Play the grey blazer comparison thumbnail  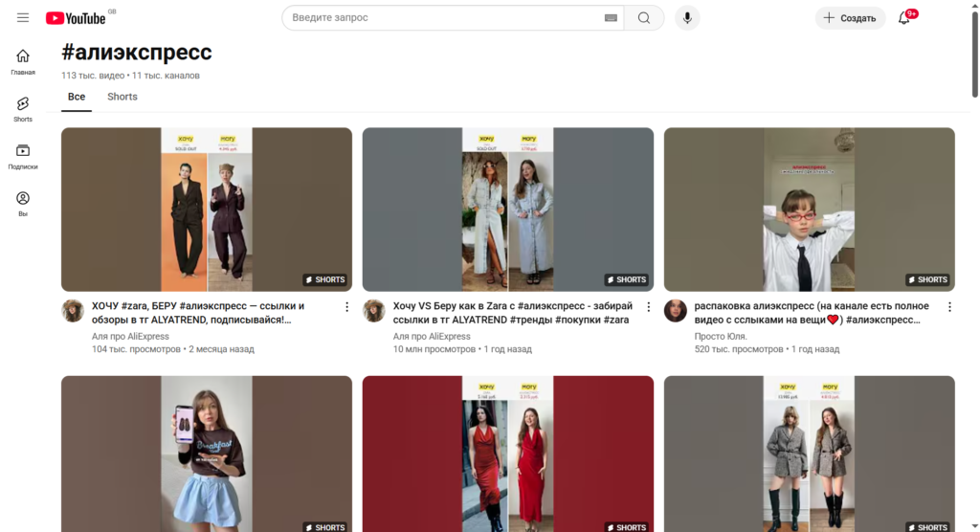[x=809, y=454]
